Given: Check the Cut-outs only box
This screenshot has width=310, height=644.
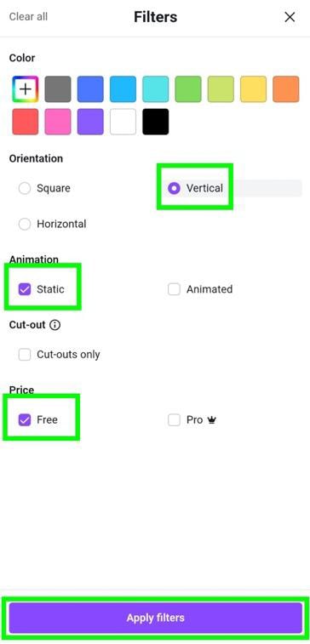Looking at the screenshot, I should pos(25,355).
